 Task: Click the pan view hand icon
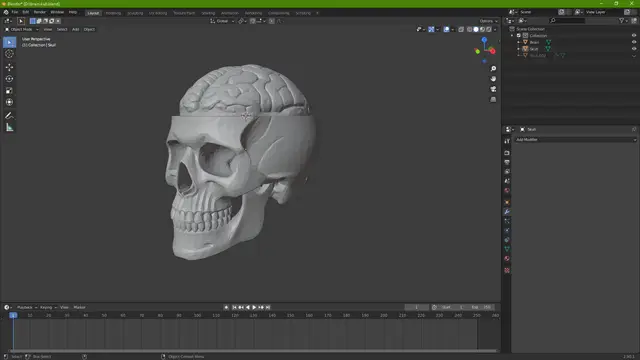click(x=493, y=79)
